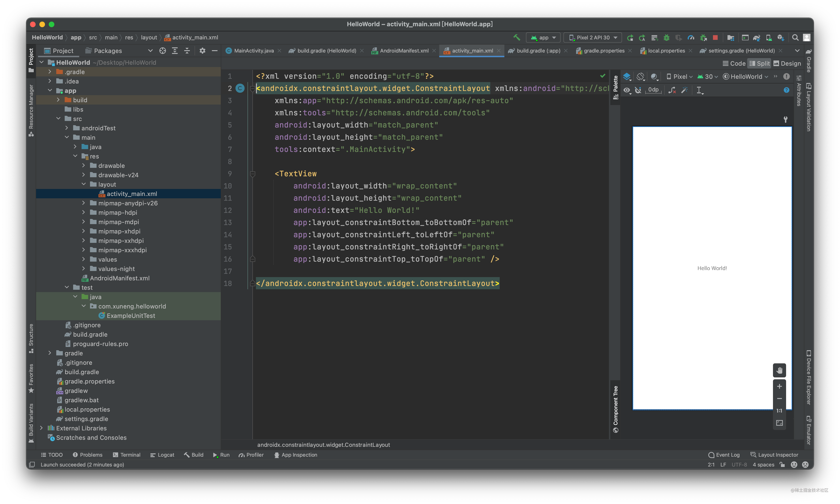Toggle the view options eye icon
This screenshot has width=840, height=504.
(627, 90)
